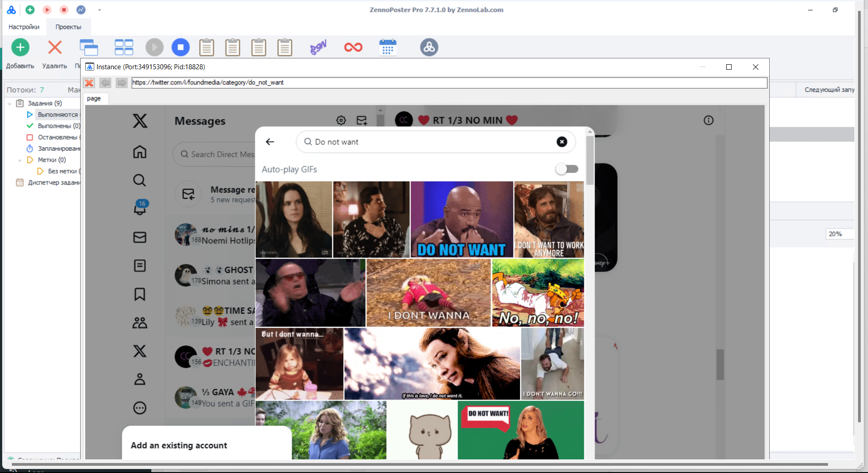This screenshot has height=473, width=868.
Task: Click the red infinity loop icon
Action: (x=353, y=48)
